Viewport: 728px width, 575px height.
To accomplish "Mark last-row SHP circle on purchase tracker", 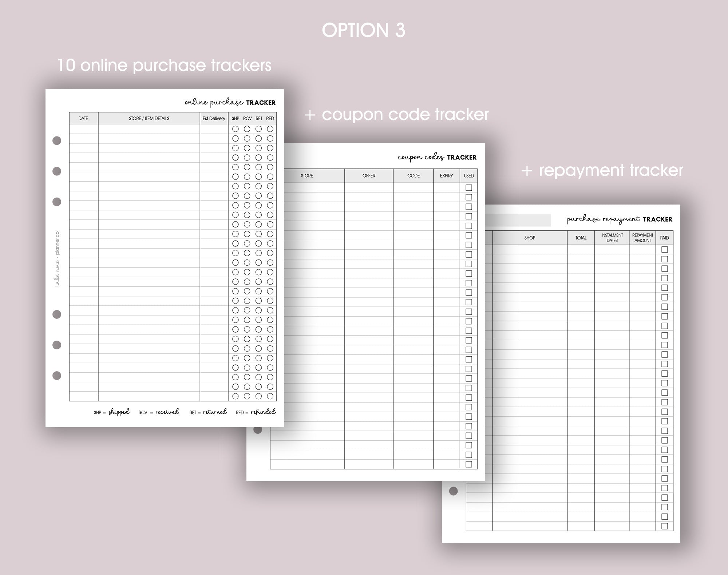I will (236, 396).
